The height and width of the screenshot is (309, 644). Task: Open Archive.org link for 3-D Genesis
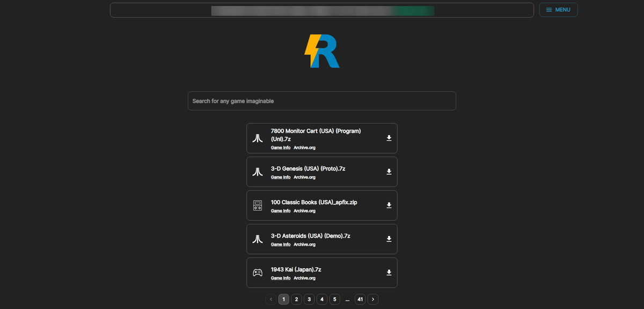(304, 177)
